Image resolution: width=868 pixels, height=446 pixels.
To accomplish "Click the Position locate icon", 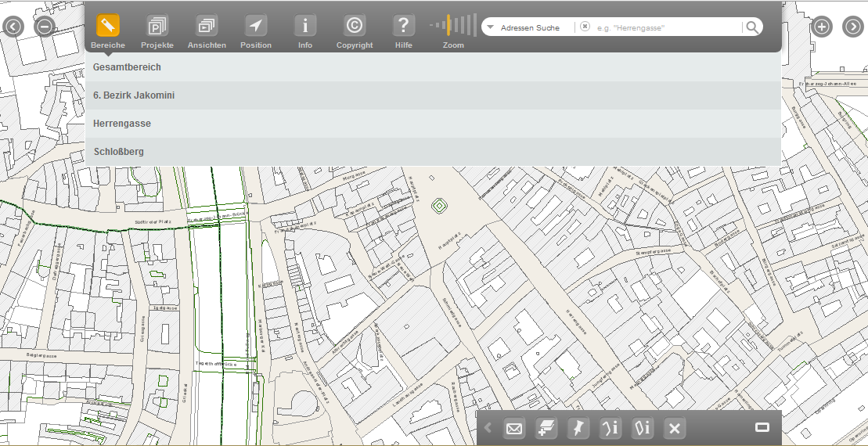I will pos(256,27).
